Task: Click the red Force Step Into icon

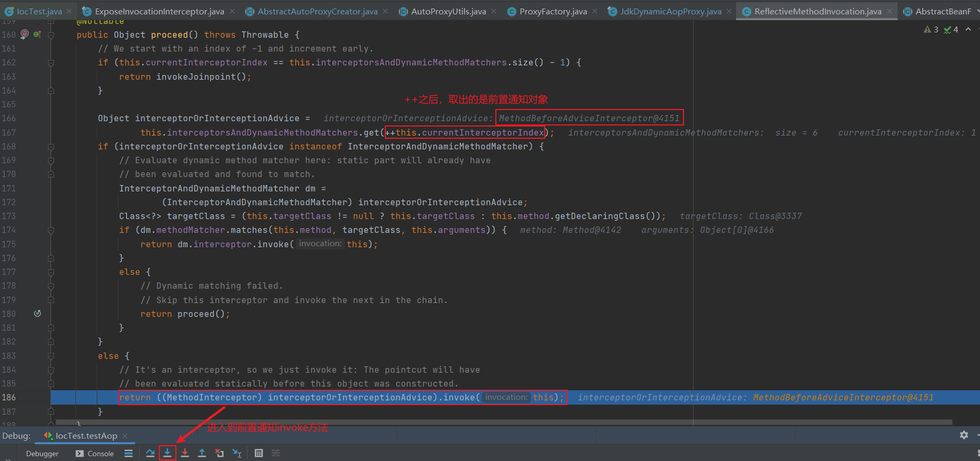Action: (185, 453)
